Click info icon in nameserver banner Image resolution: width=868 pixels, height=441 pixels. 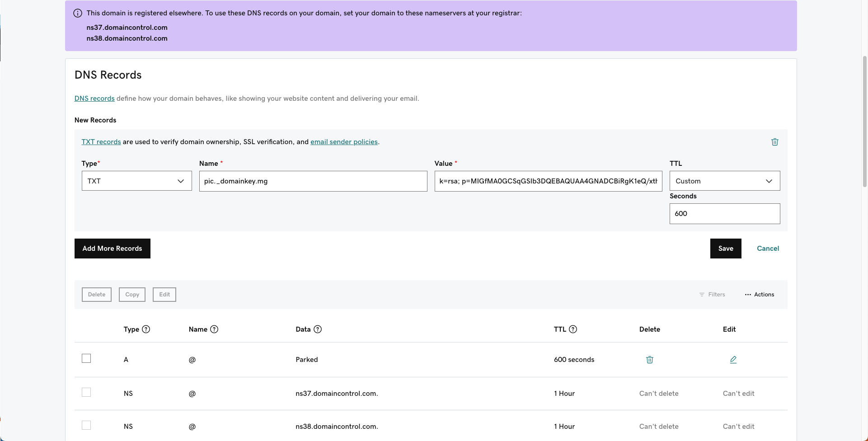point(78,13)
